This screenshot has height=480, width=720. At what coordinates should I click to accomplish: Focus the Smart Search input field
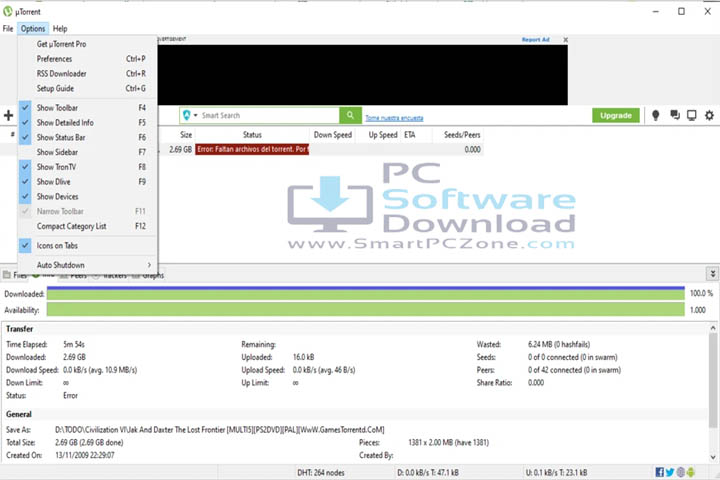click(x=270, y=115)
